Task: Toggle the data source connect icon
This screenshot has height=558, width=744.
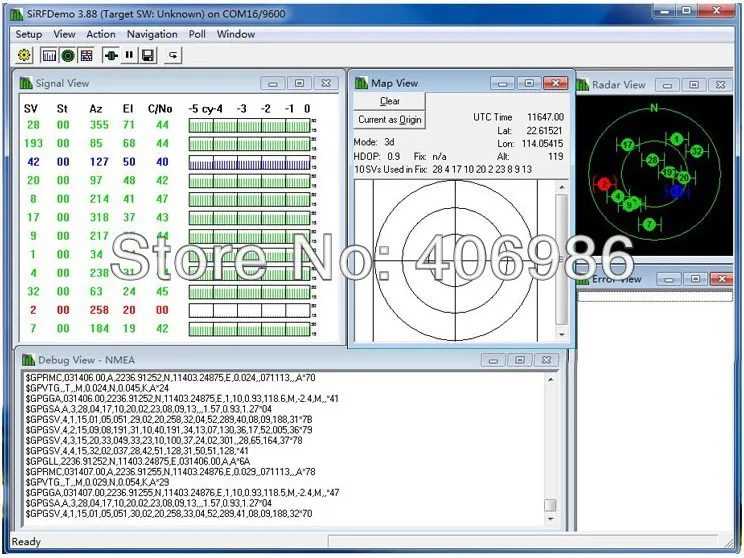Action: click(x=111, y=56)
